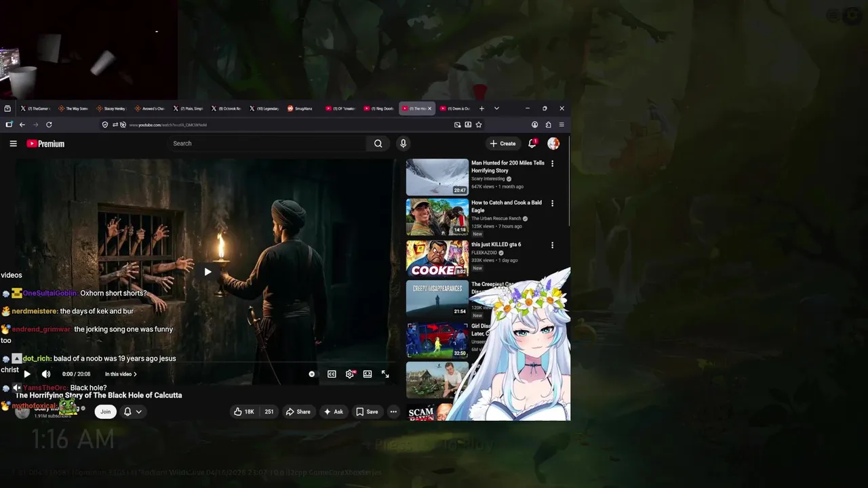Focus the YouTube search box
The width and height of the screenshot is (868, 488).
[x=268, y=144]
